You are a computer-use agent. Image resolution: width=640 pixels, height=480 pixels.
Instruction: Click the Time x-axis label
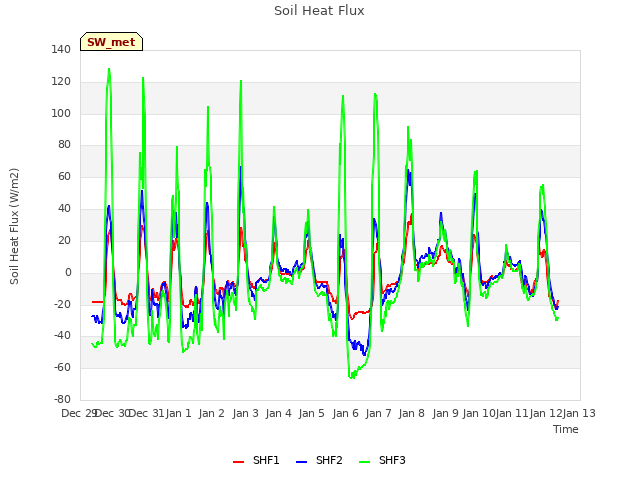(x=566, y=429)
